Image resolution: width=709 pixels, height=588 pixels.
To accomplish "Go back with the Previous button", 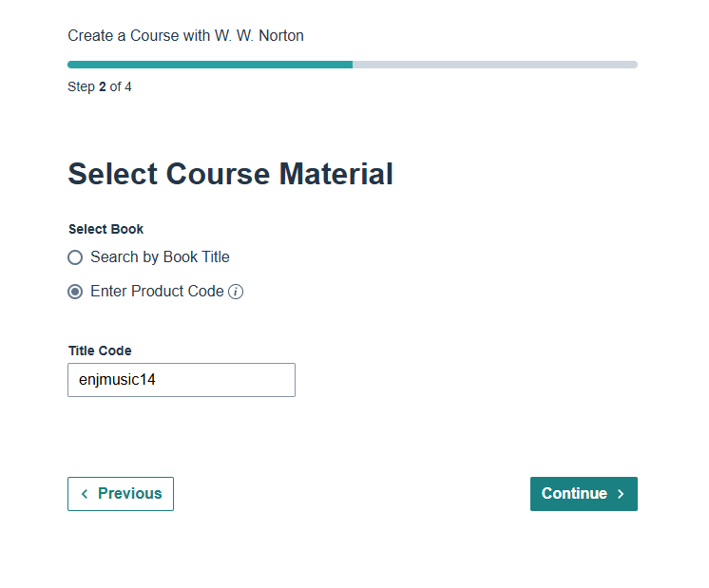I will 121,494.
